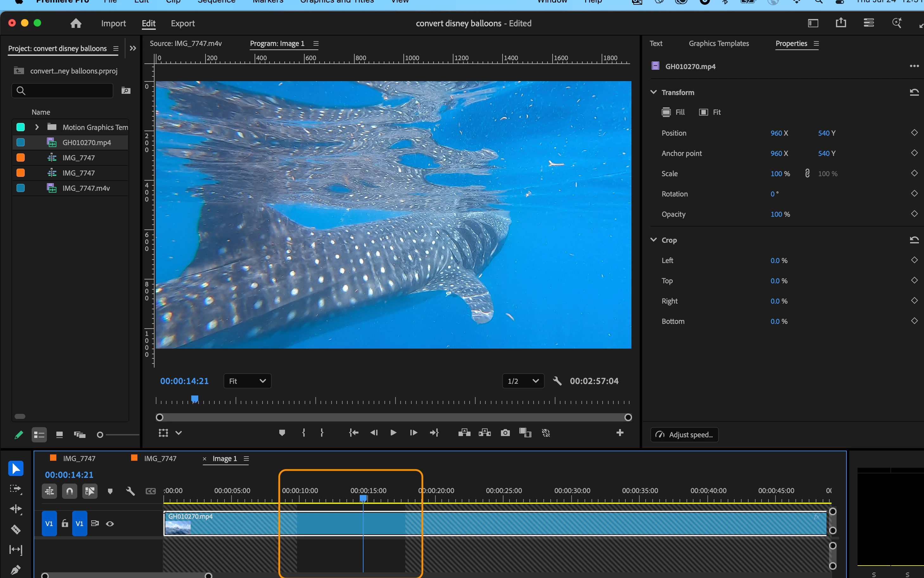Viewport: 924px width, 578px height.
Task: Toggle timeline snapping magnet button
Action: pyautogui.click(x=70, y=491)
